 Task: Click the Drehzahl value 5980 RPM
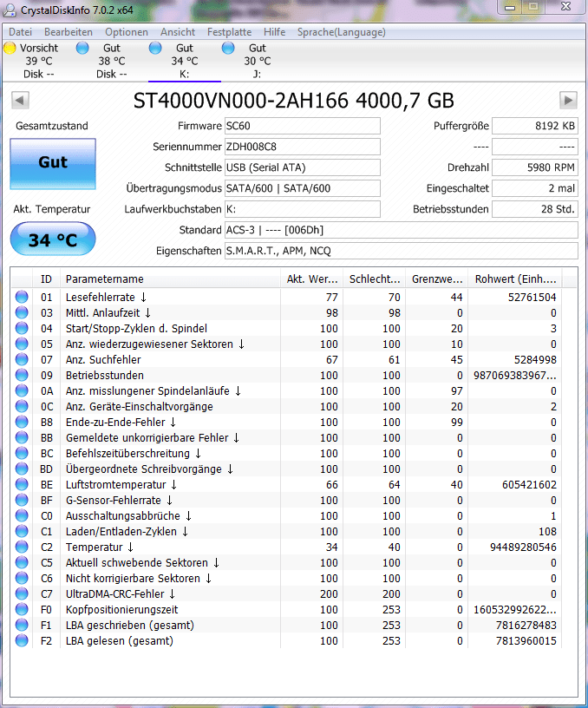535,167
